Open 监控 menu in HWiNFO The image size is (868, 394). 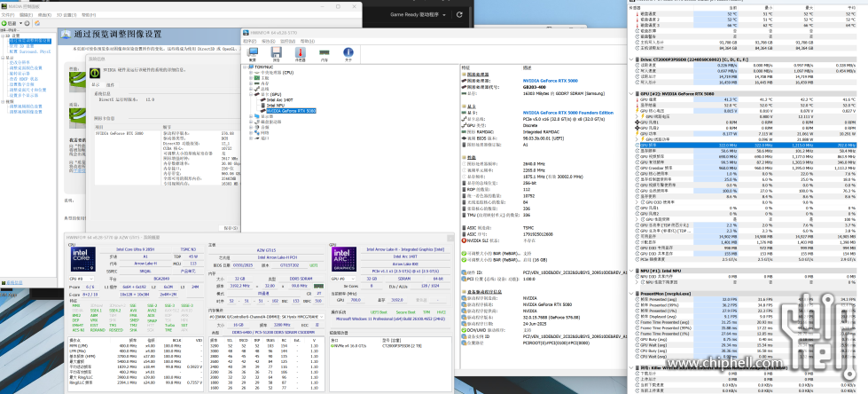point(286,41)
